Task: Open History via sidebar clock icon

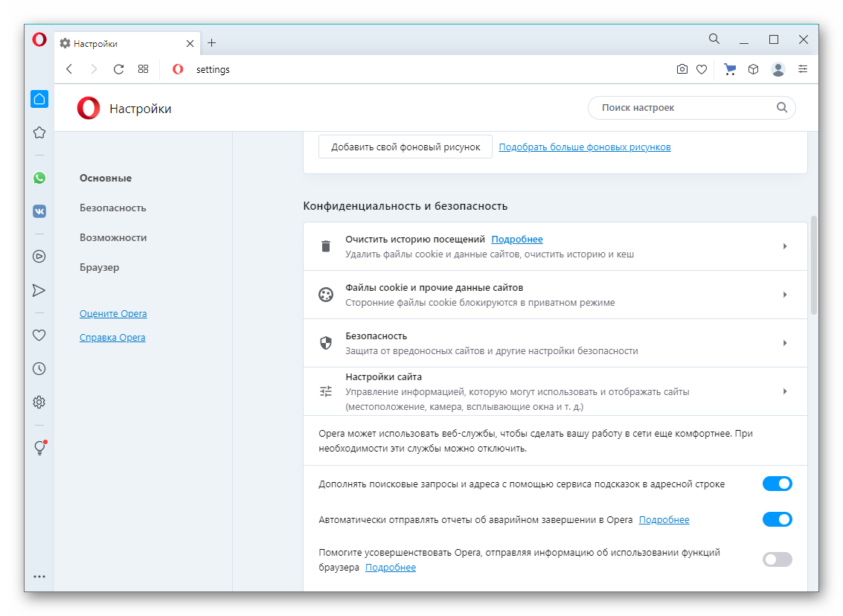Action: pyautogui.click(x=39, y=368)
